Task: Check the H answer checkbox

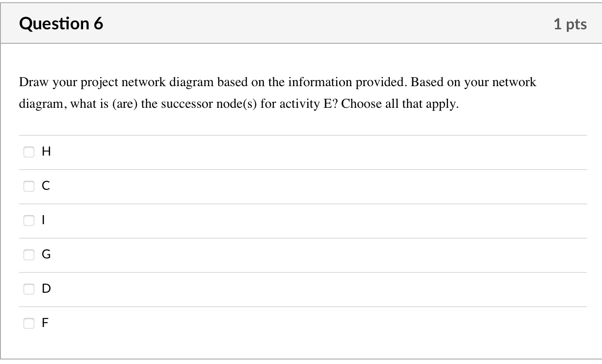Action: 29,152
